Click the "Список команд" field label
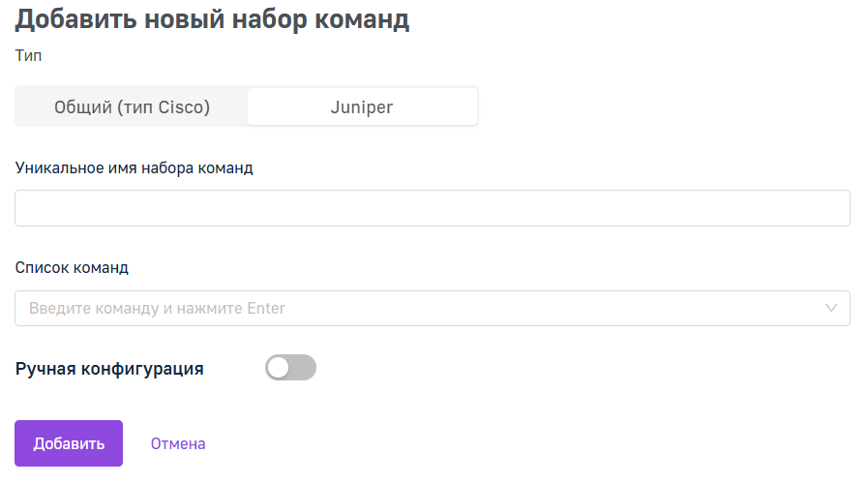 tap(72, 268)
